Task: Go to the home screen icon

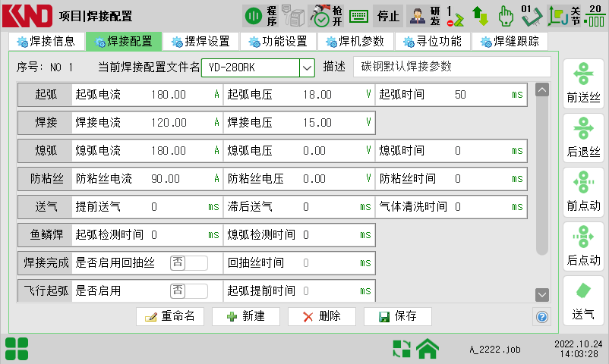Action: [x=428, y=349]
